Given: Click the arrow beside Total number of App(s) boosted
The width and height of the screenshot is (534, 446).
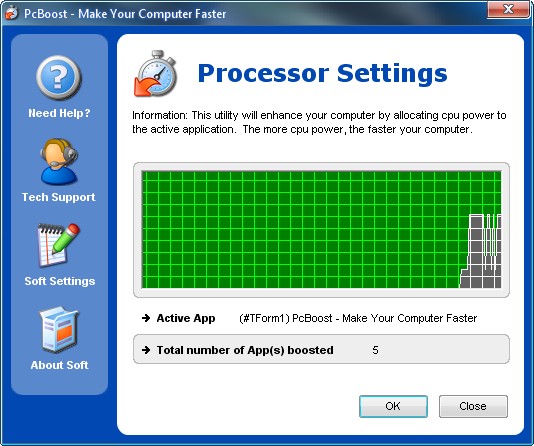Looking at the screenshot, I should coord(146,350).
